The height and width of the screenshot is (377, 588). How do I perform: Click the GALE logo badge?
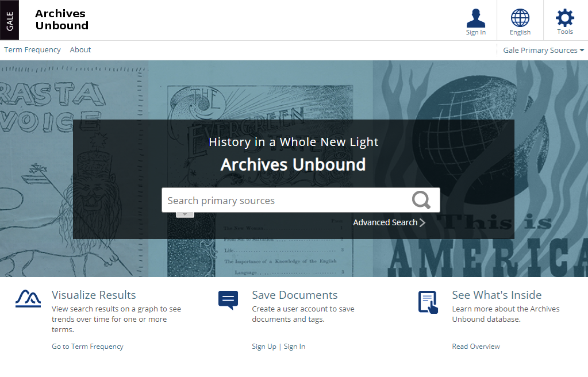[x=10, y=20]
